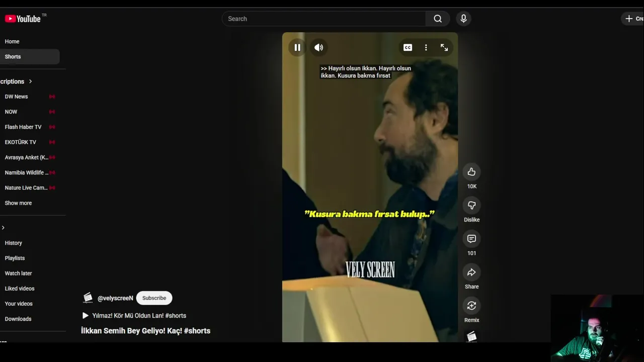Click the search magnifier button

(438, 19)
